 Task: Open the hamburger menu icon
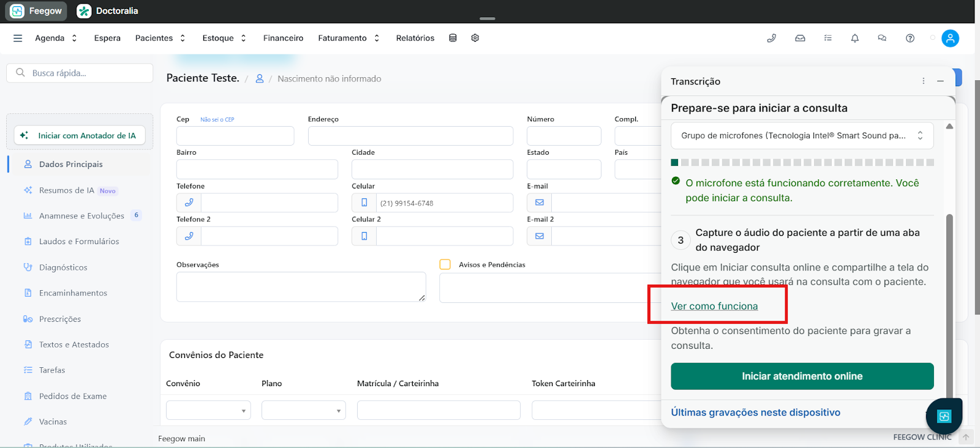tap(18, 38)
